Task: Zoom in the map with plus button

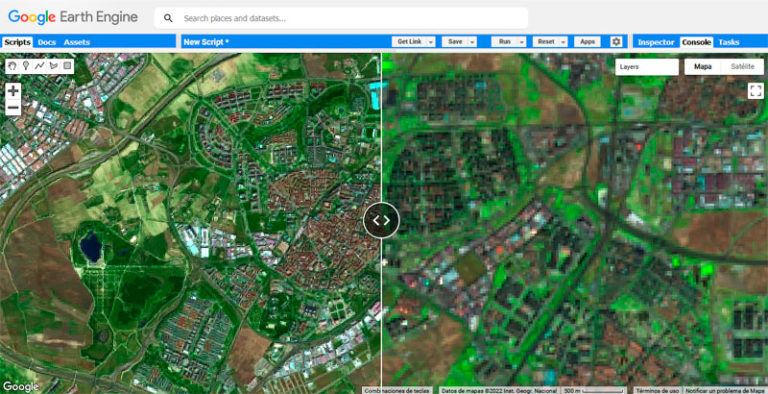Action: tap(13, 91)
